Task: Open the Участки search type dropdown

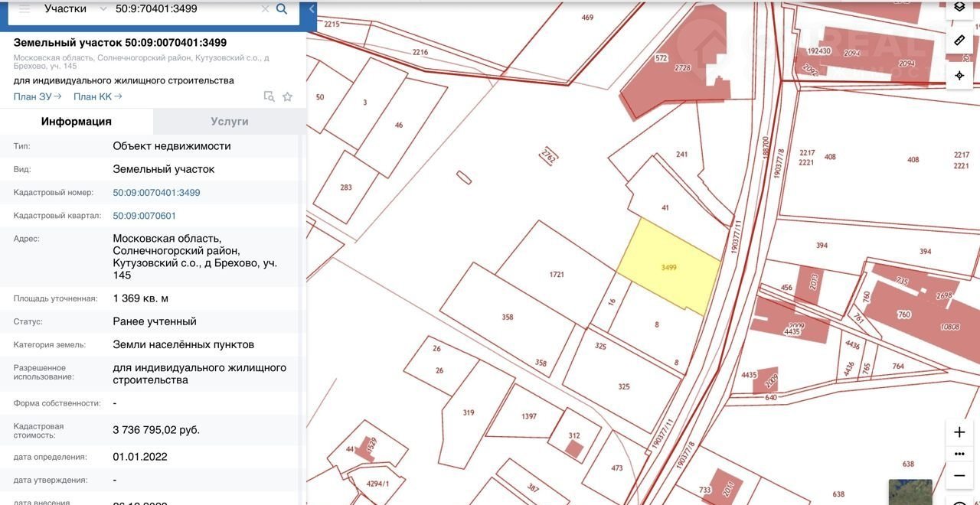Action: pyautogui.click(x=75, y=9)
